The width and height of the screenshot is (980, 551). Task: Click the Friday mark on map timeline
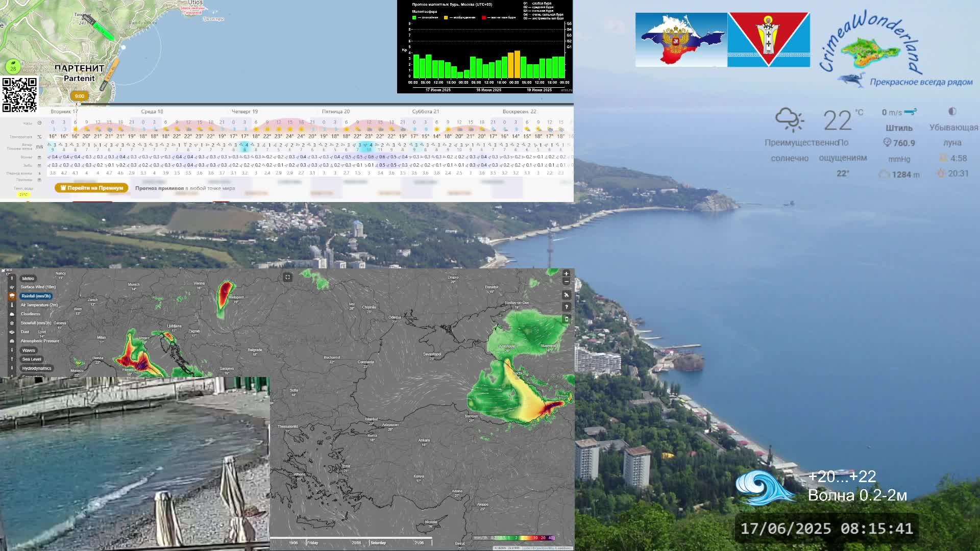coord(313,543)
